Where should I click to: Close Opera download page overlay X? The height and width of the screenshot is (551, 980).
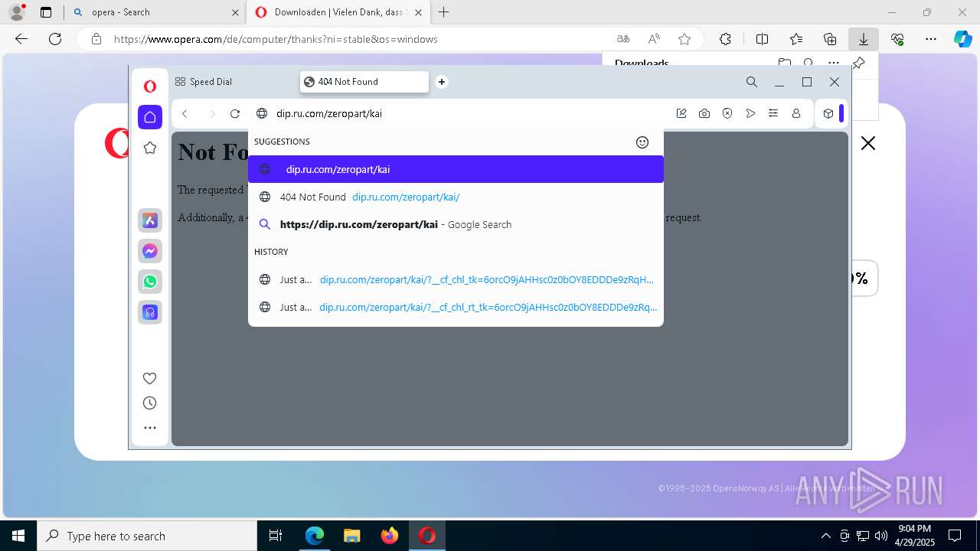[867, 143]
